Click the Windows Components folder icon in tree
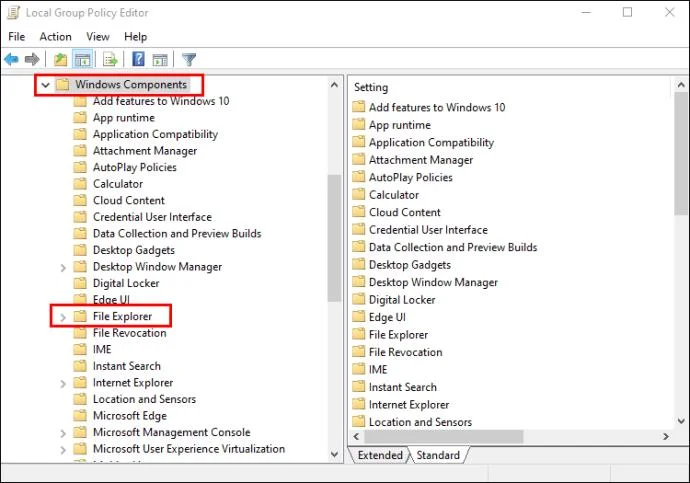690x483 pixels. point(63,84)
